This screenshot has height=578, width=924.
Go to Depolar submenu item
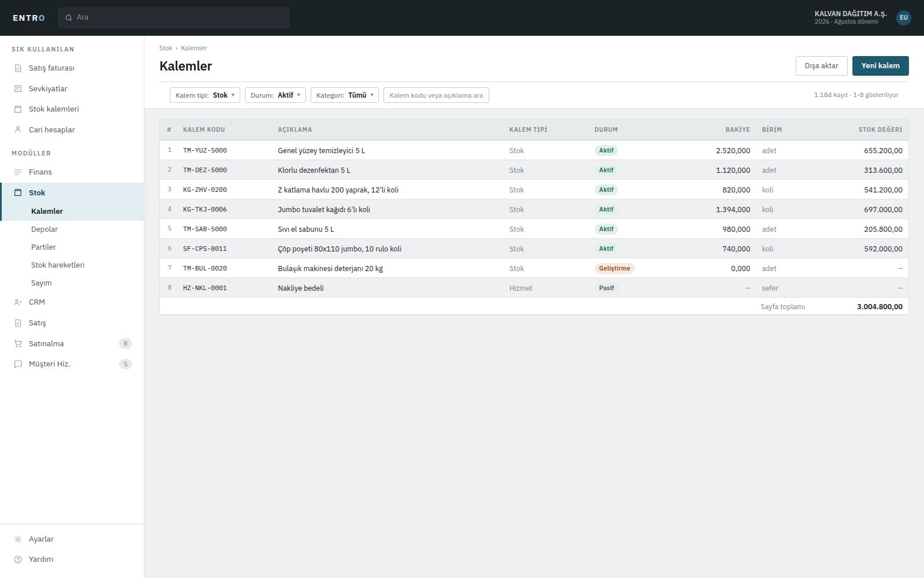(x=44, y=229)
